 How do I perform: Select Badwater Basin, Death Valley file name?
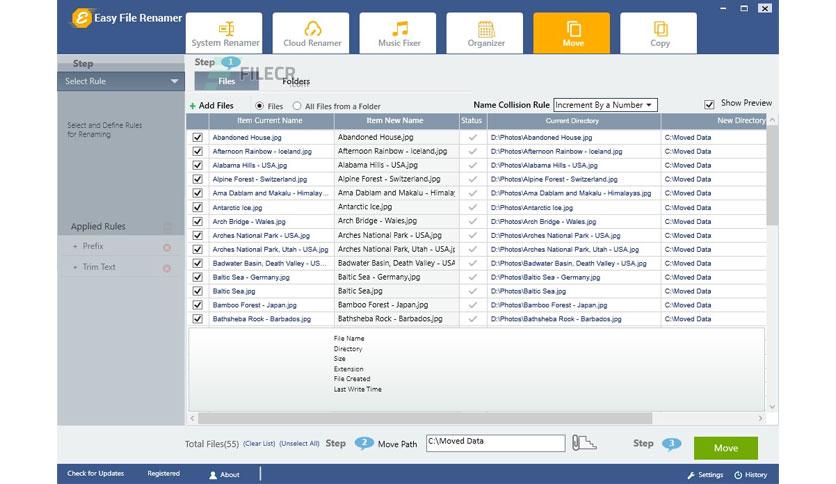(x=269, y=263)
